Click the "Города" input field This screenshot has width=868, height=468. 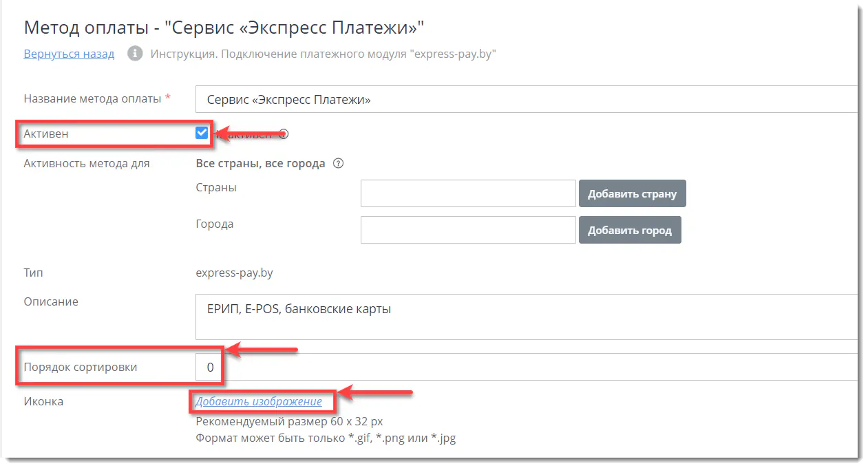[468, 229]
